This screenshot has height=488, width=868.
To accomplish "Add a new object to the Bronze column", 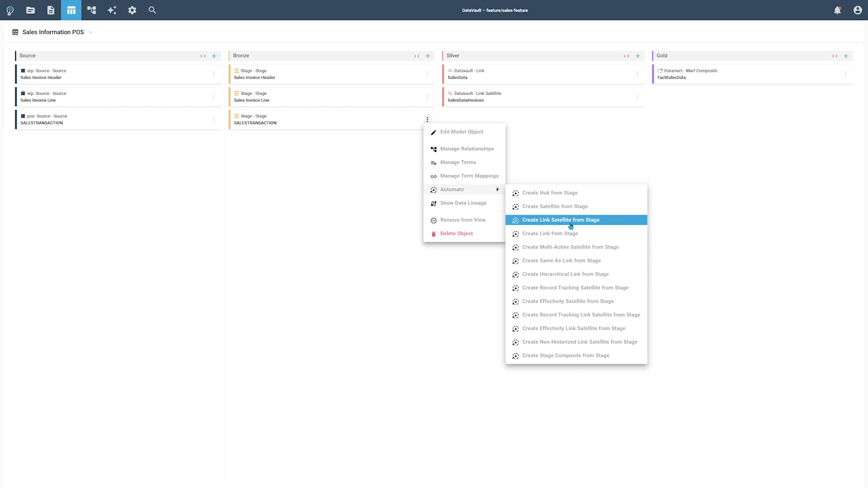I will click(x=428, y=56).
